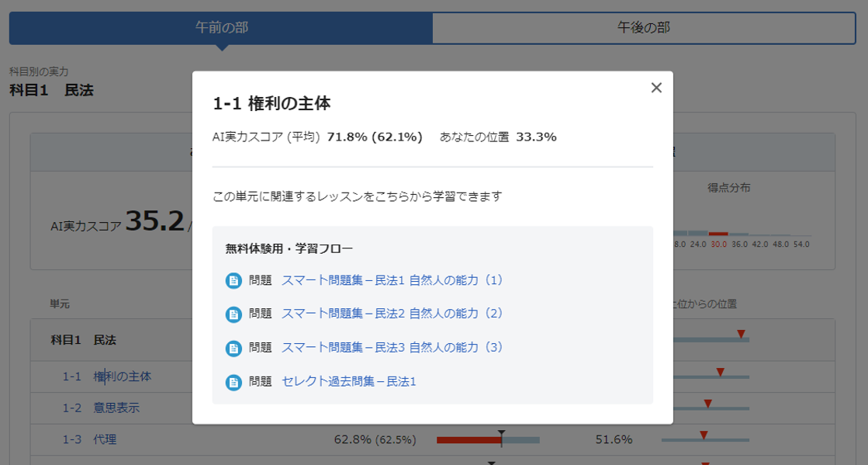Click the 62.8% (62.5%) score value
Image resolution: width=868 pixels, height=465 pixels.
[x=375, y=439]
